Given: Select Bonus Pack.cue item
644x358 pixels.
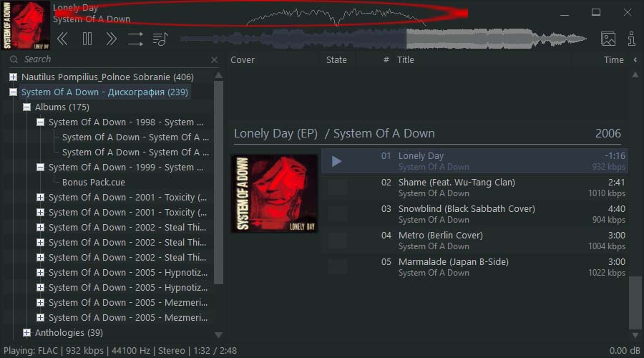Looking at the screenshot, I should 94,182.
